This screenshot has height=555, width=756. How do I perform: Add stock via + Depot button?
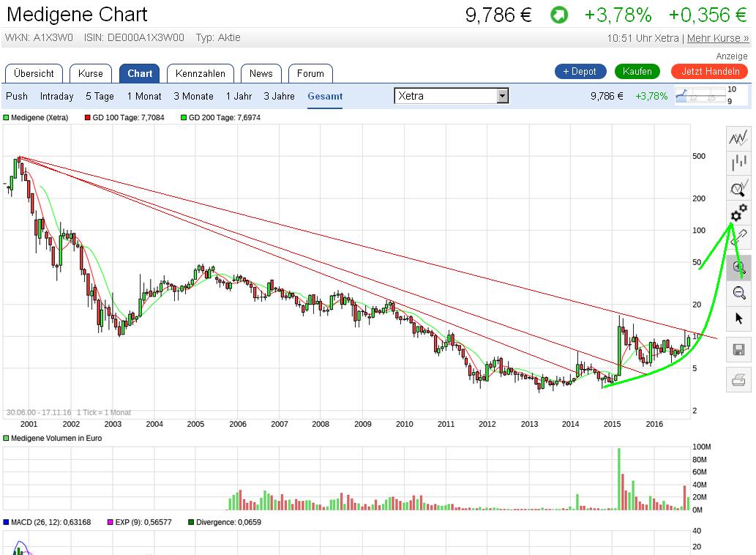(580, 71)
